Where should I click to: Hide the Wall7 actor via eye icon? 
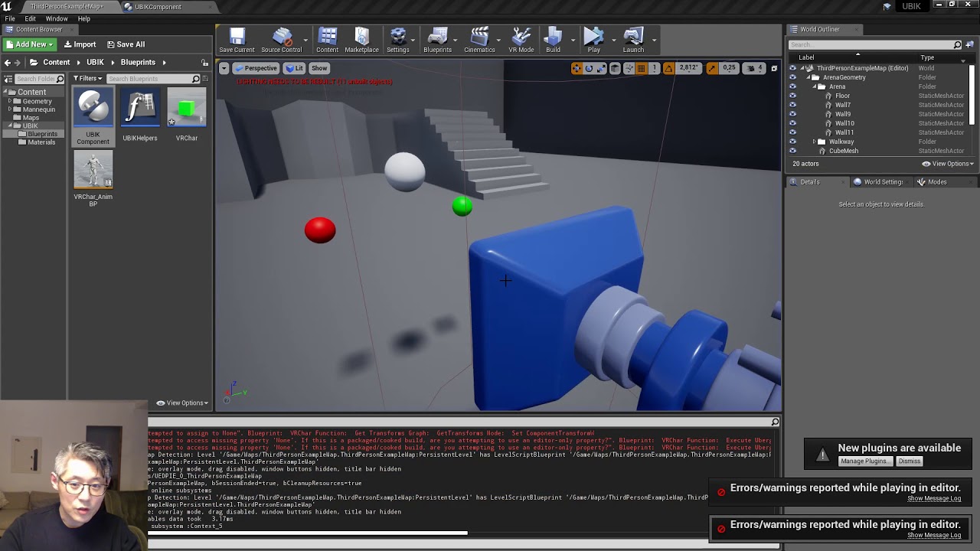tap(792, 105)
